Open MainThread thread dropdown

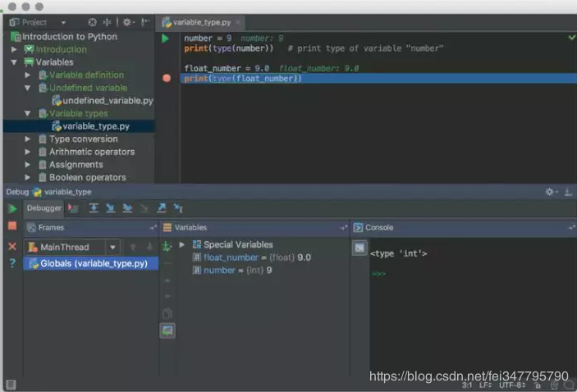click(x=112, y=247)
